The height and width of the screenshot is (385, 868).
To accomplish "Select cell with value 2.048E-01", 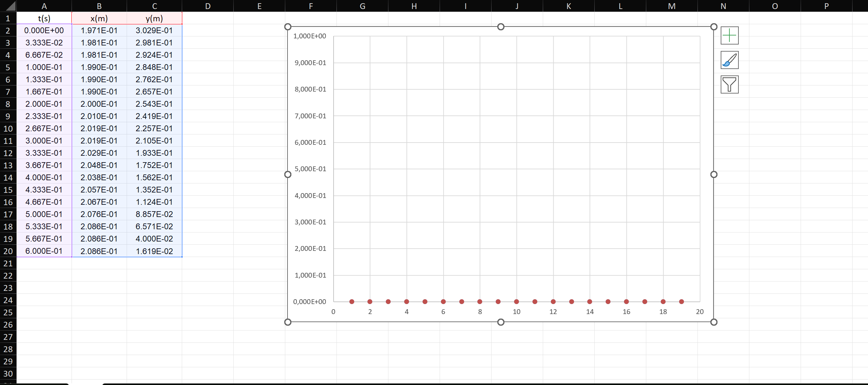I will point(99,165).
